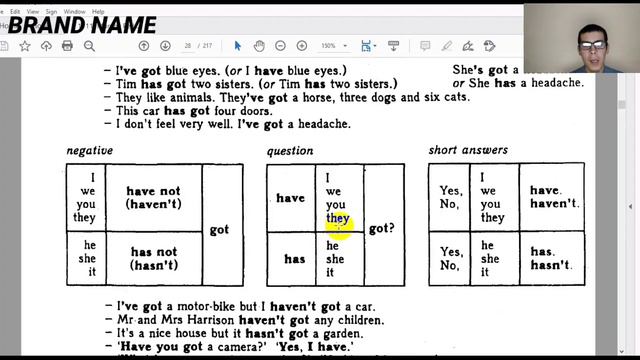Click the highlighter pen icon

point(447,46)
